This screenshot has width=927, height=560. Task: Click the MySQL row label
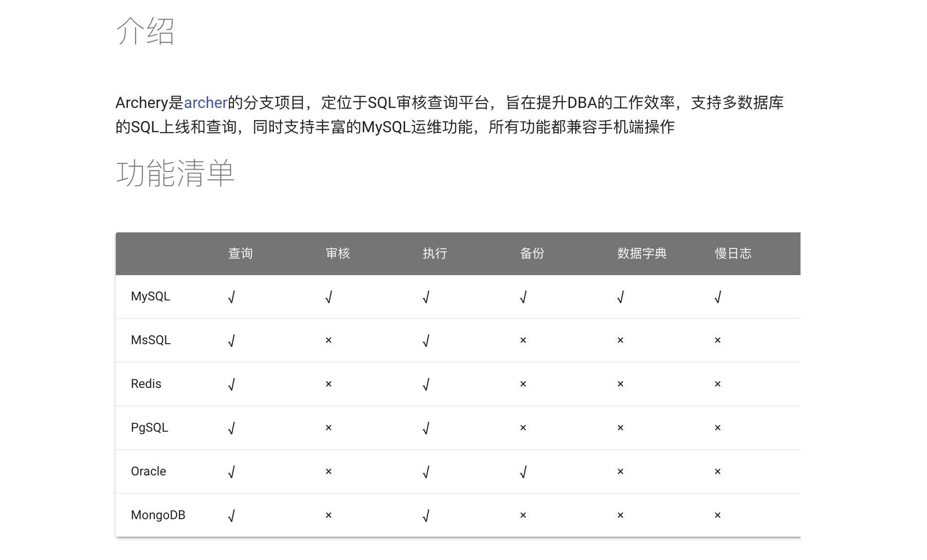(x=150, y=297)
